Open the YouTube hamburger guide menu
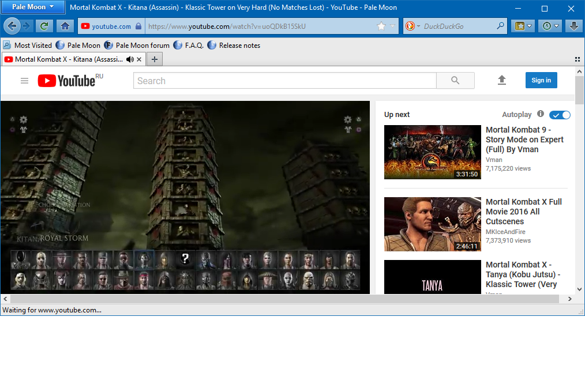Image resolution: width=585 pixels, height=392 pixels. tap(25, 81)
